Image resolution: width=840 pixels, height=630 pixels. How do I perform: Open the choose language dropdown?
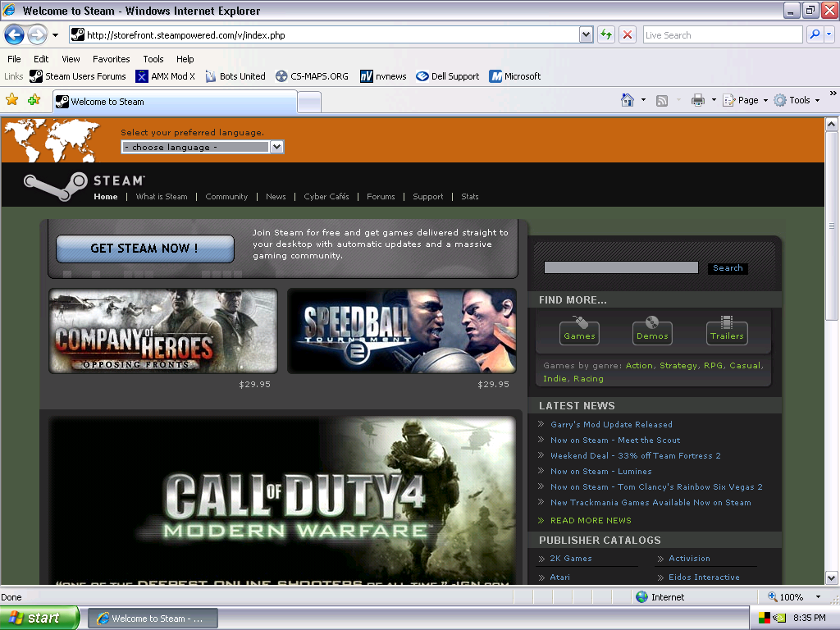[203, 147]
